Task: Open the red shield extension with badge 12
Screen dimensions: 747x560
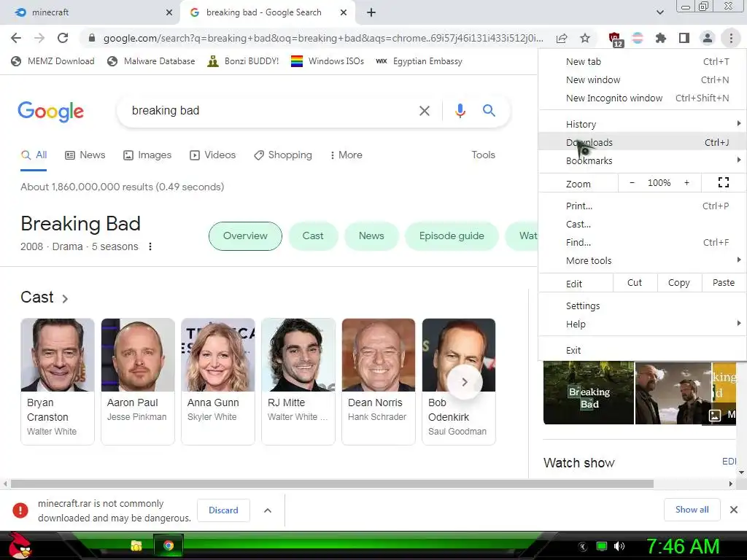Action: point(615,39)
